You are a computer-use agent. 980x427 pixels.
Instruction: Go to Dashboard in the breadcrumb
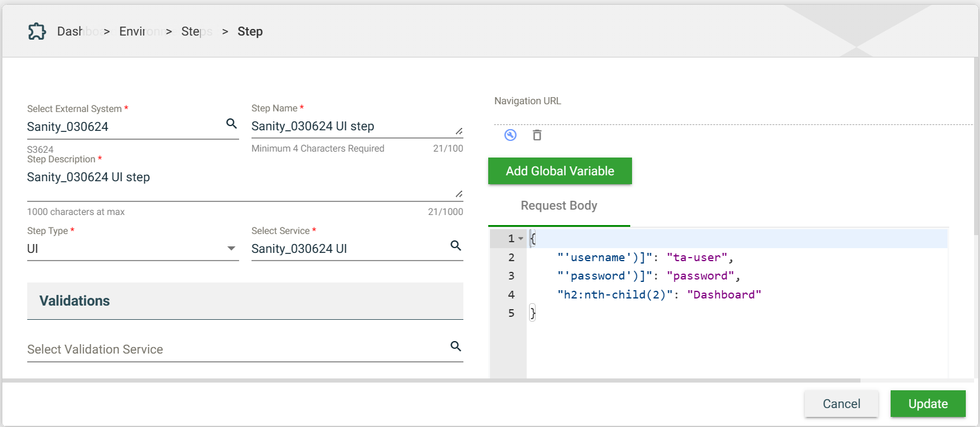(x=78, y=31)
